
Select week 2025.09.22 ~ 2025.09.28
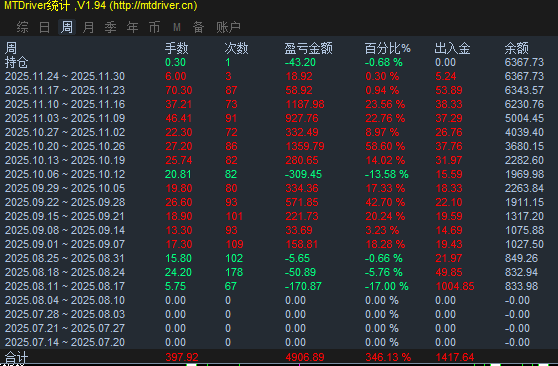[x=65, y=202]
